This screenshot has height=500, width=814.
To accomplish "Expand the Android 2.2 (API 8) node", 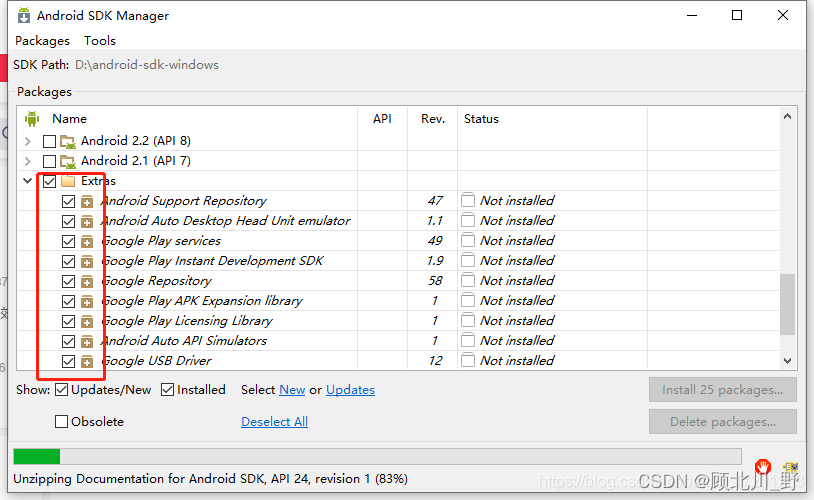I will click(x=28, y=141).
